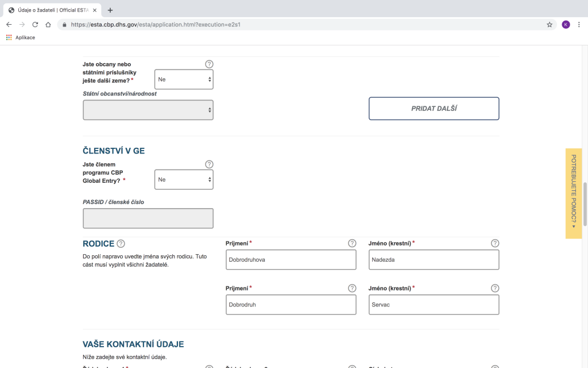Click the page's vertical scrollbar
This screenshot has height=368, width=588.
[585, 204]
